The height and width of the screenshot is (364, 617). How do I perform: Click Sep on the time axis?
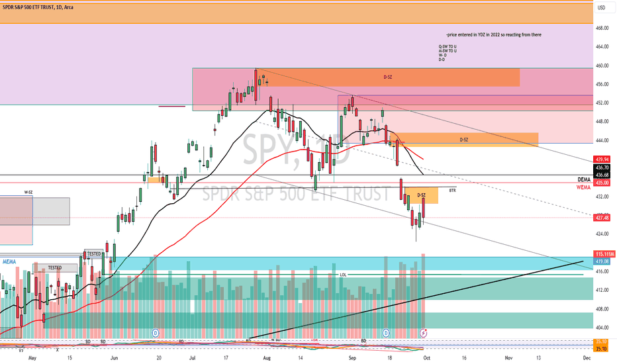352,358
